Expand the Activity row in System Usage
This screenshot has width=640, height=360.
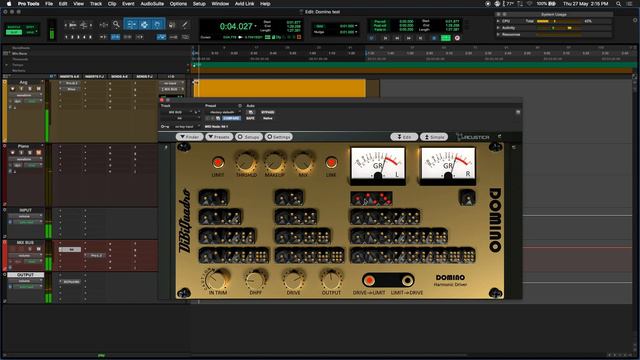point(498,28)
